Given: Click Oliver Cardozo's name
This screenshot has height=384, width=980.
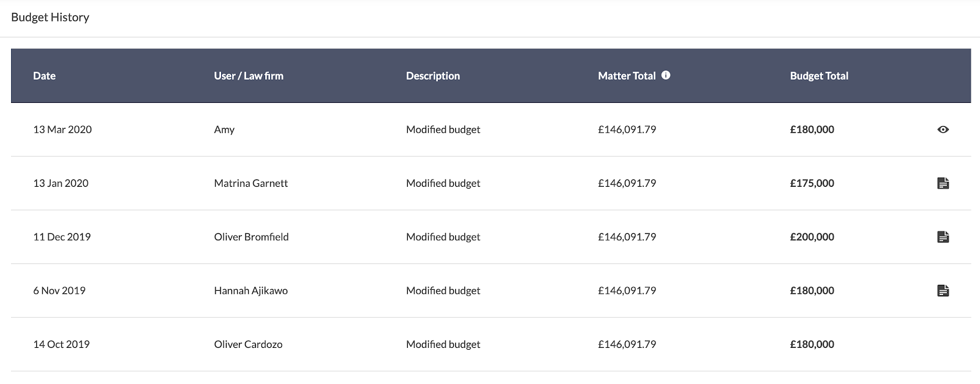Looking at the screenshot, I should coord(248,344).
